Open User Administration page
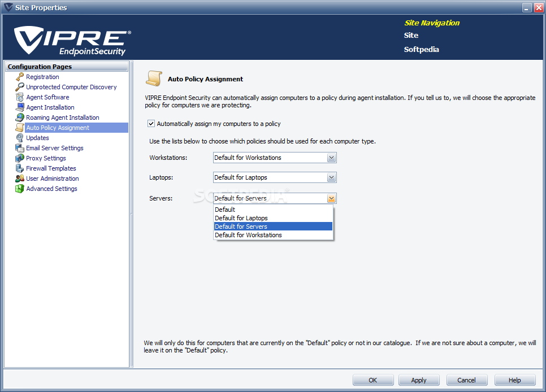546x392 pixels. click(x=53, y=178)
